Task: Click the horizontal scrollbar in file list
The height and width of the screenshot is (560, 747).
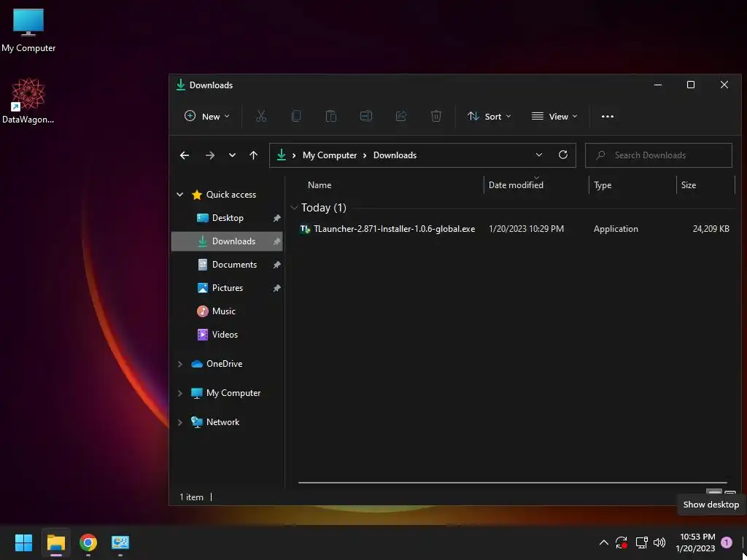Action: click(x=512, y=483)
